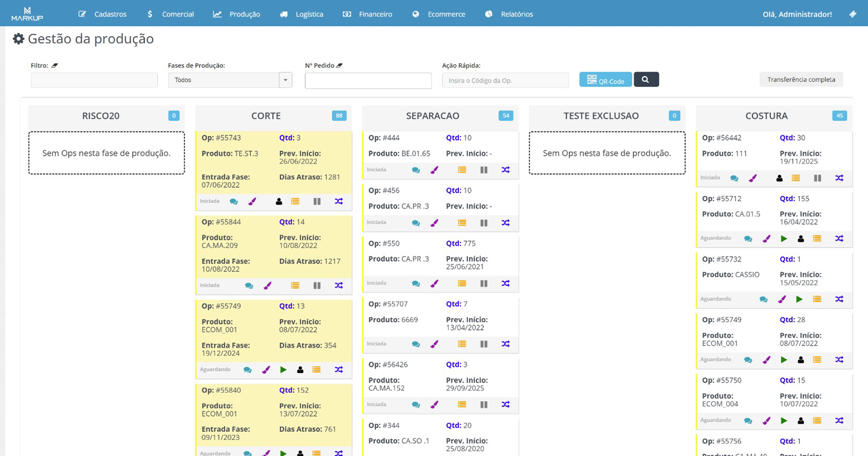
Task: Pause Op #55844 in CORTE
Action: [317, 286]
